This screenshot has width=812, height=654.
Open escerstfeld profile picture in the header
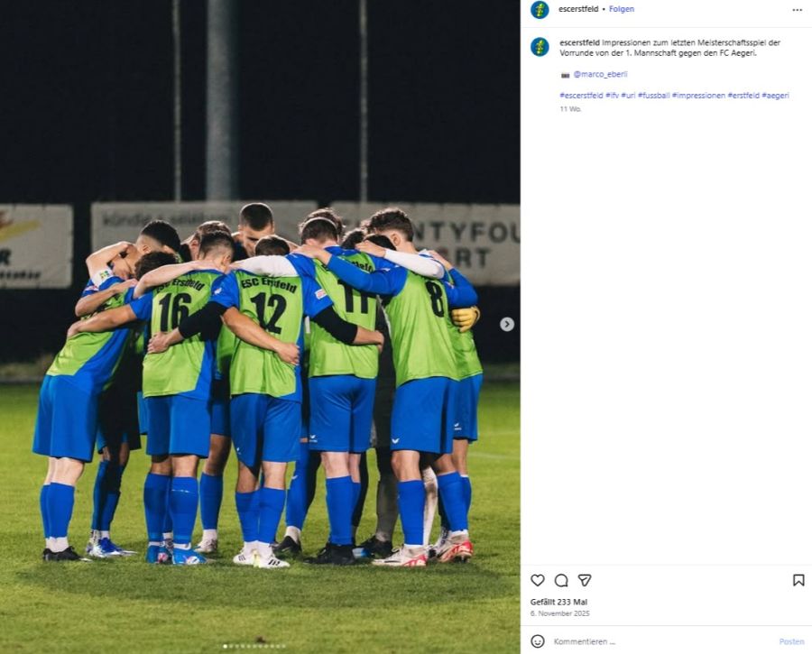(540, 9)
